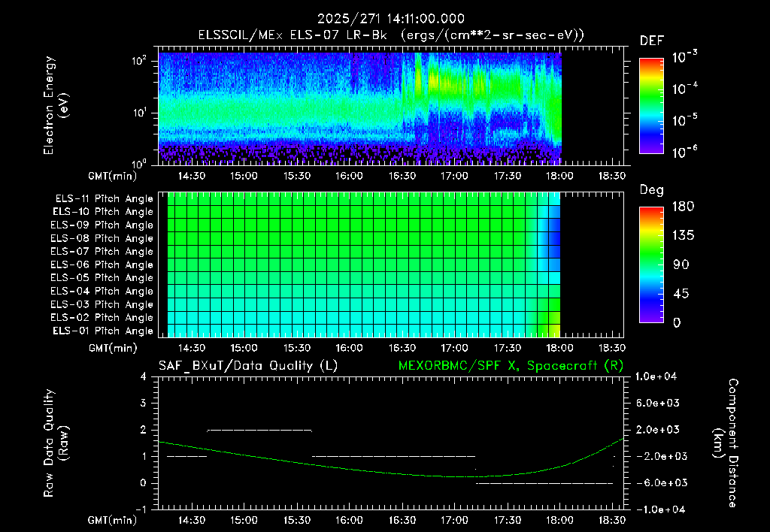Click the SAF_BXuT/Data Quality (L) legend
The height and width of the screenshot is (532, 770).
248,366
